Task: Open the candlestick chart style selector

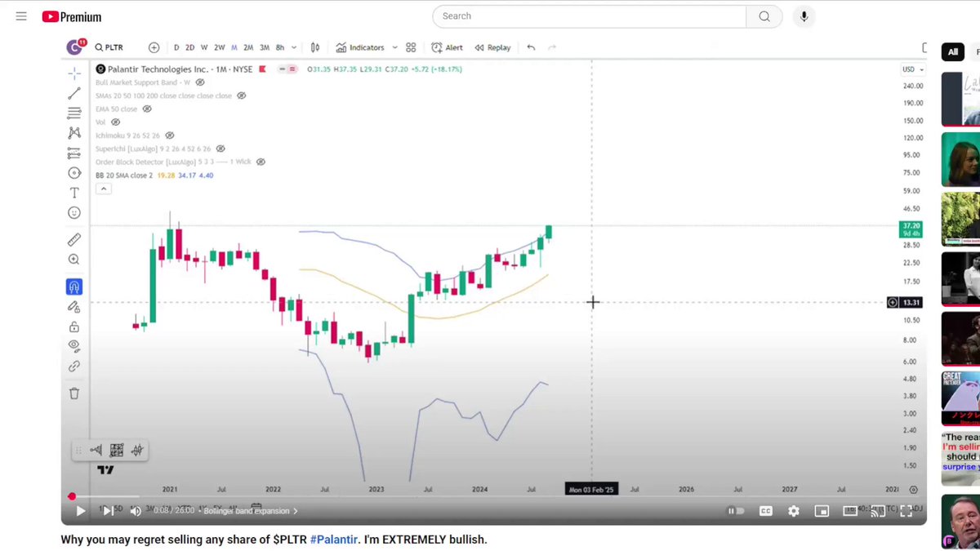Action: [x=315, y=47]
